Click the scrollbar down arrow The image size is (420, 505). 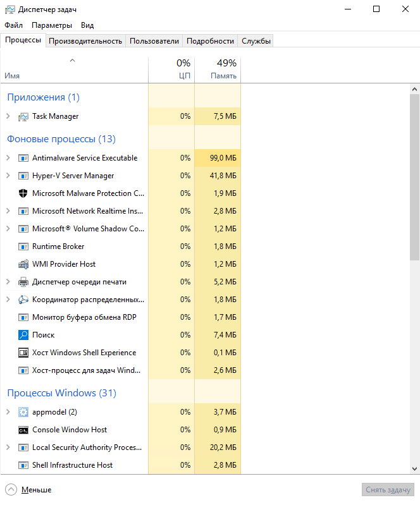coord(414,469)
